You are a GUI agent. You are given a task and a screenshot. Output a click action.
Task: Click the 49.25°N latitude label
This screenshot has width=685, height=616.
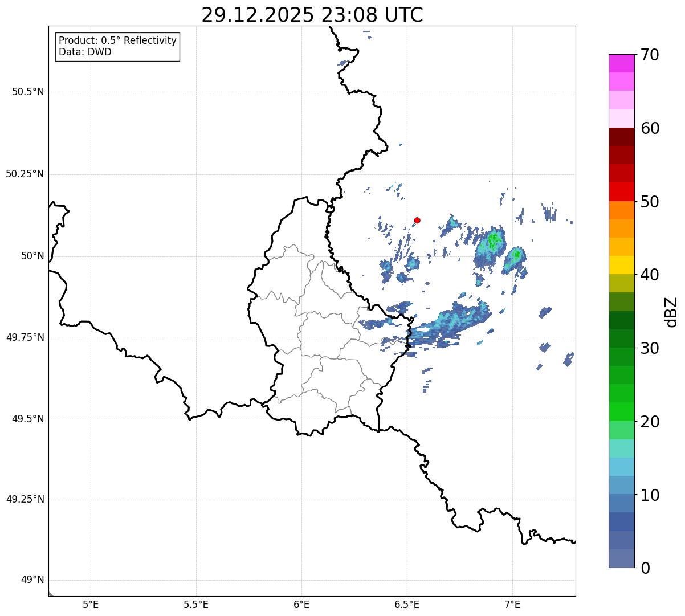(x=25, y=499)
